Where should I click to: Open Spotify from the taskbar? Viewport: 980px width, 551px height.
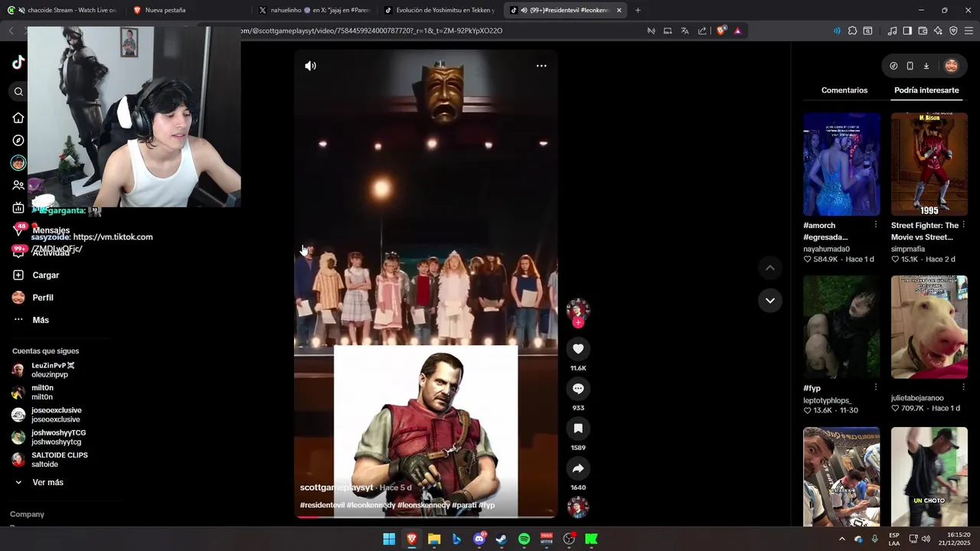tap(524, 539)
